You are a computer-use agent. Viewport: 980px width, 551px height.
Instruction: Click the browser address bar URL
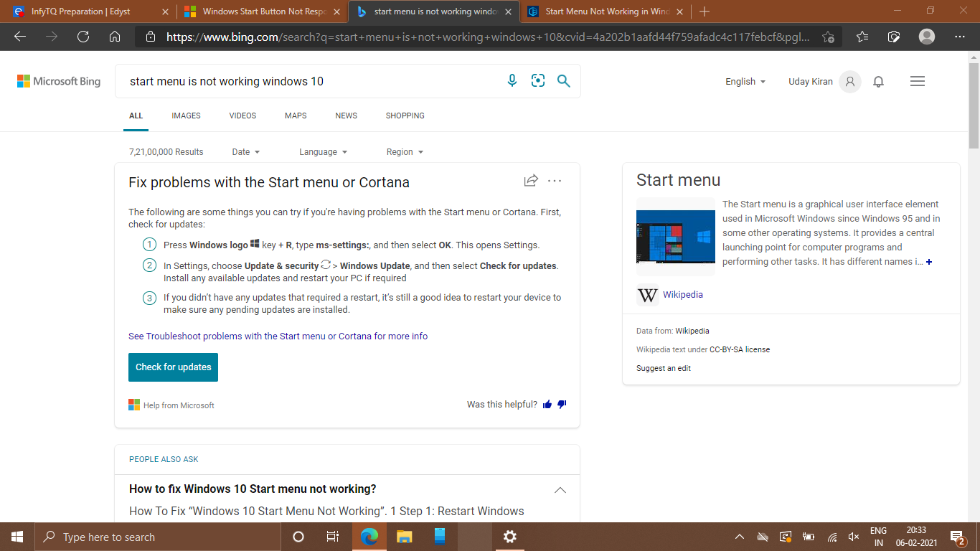coord(488,37)
